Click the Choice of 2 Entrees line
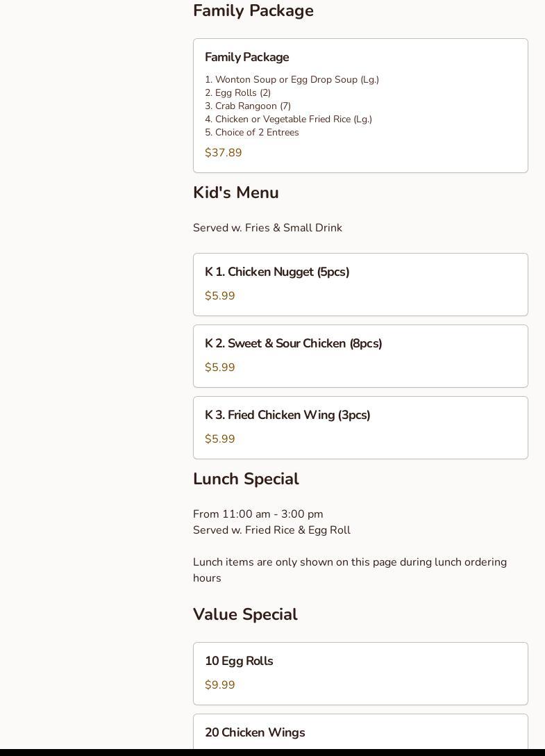Screen dimensions: 545x756 (x=252, y=133)
